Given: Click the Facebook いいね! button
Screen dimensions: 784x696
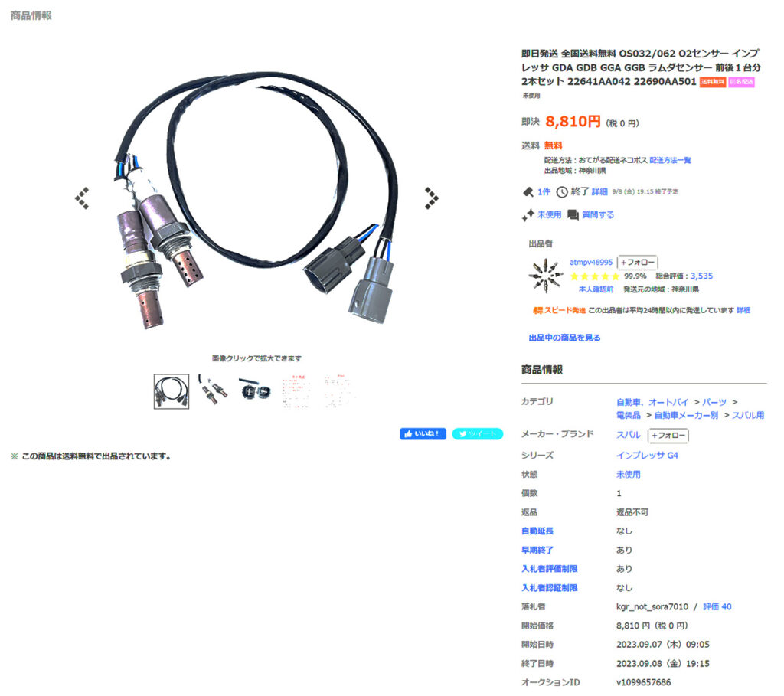Looking at the screenshot, I should click(423, 433).
